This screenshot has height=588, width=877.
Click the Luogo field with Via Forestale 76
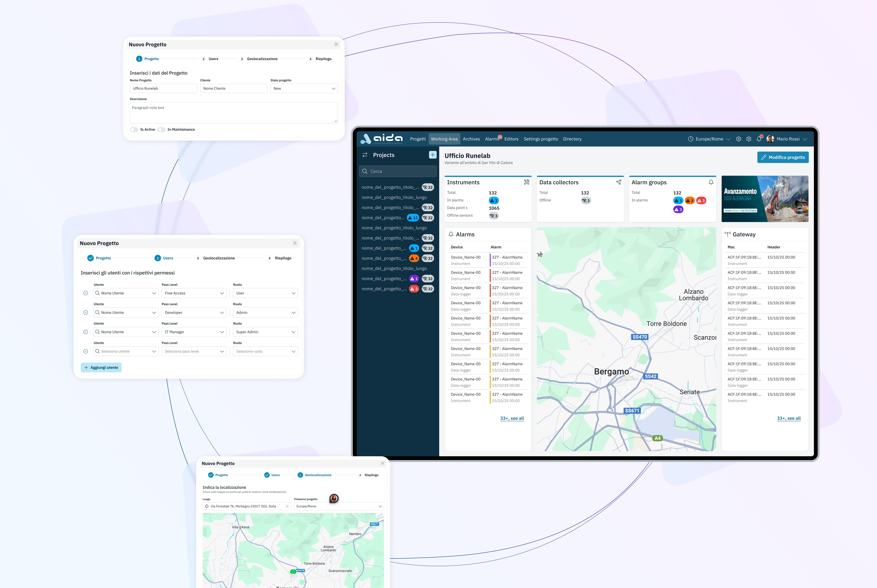tap(247, 506)
